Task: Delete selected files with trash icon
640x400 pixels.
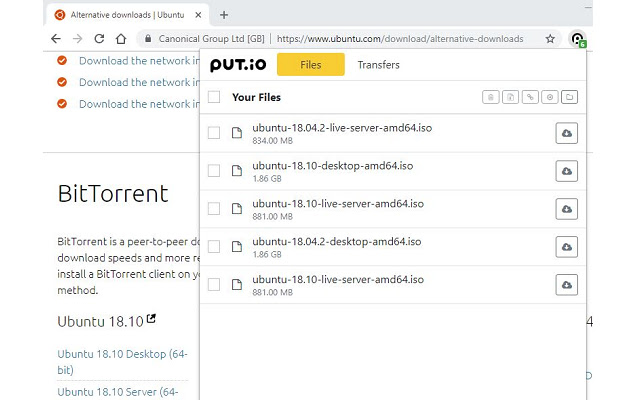Action: click(x=491, y=97)
